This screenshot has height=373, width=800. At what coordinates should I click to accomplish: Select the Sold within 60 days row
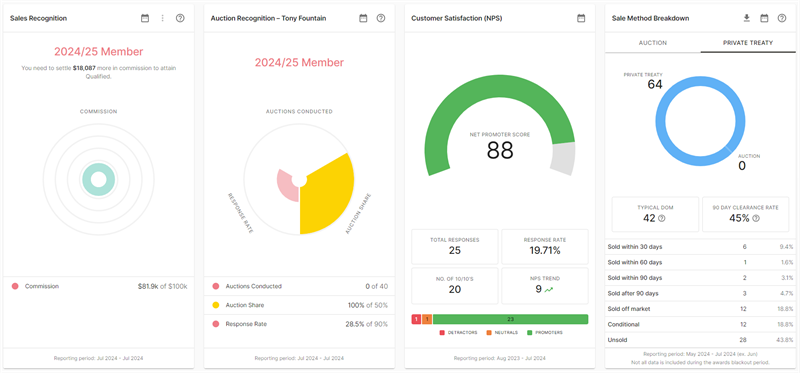pos(701,262)
